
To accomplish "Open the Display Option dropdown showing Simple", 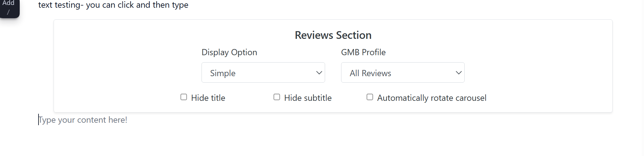I will (x=263, y=73).
